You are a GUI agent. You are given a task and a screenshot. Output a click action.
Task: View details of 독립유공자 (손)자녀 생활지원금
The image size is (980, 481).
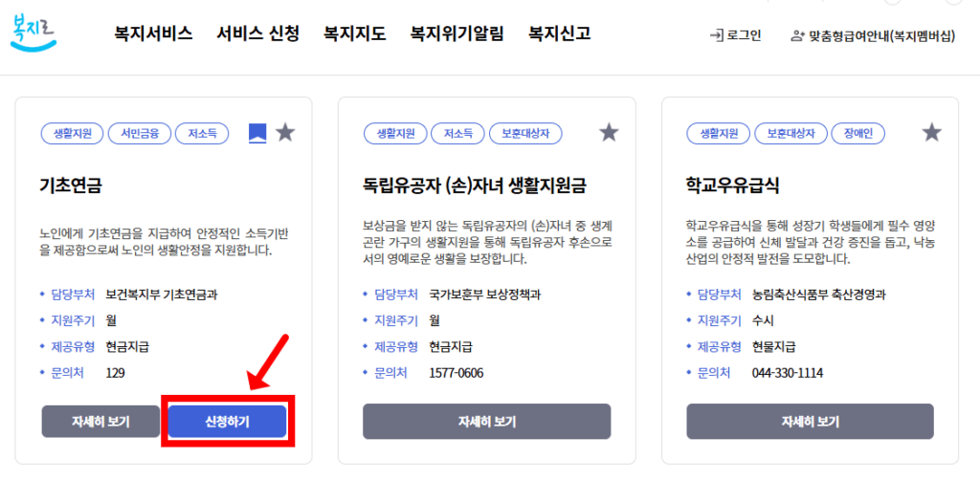pyautogui.click(x=486, y=421)
